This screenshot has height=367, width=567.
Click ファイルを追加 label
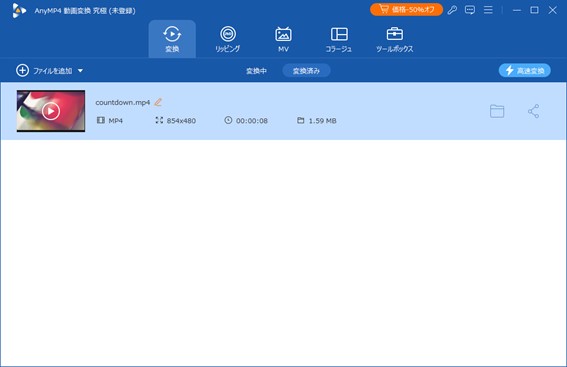53,71
